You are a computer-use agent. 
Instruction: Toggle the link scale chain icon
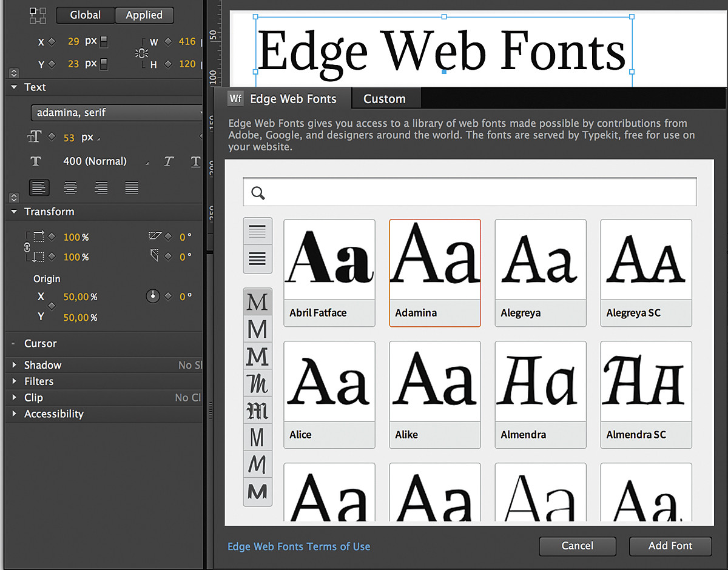pos(27,247)
